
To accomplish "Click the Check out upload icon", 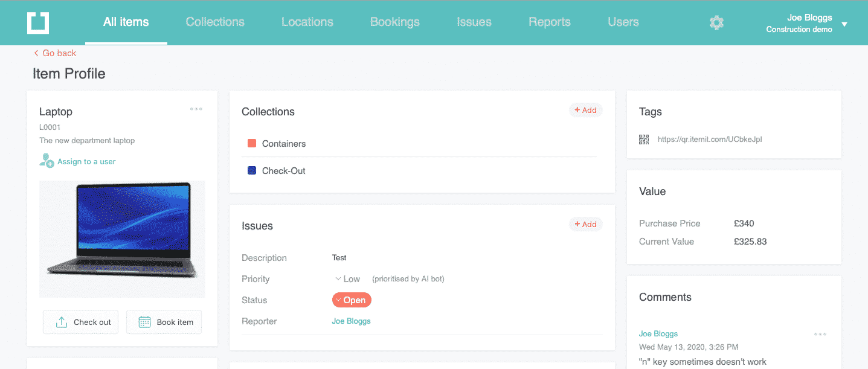I will [x=62, y=321].
